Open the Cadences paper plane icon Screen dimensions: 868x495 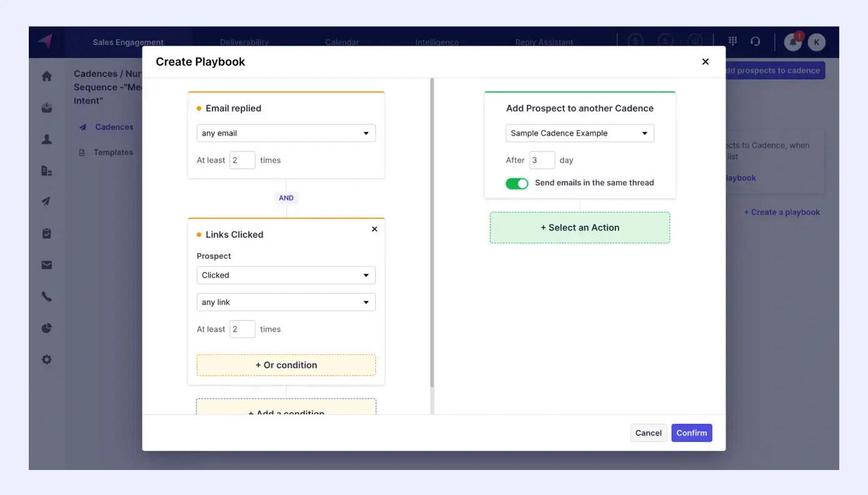pos(46,201)
